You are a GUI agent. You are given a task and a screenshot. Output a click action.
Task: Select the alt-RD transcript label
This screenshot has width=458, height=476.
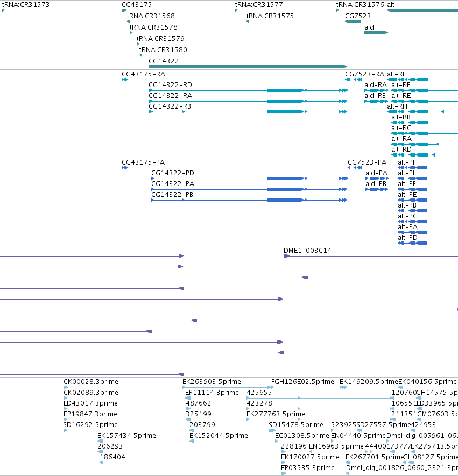click(x=401, y=150)
